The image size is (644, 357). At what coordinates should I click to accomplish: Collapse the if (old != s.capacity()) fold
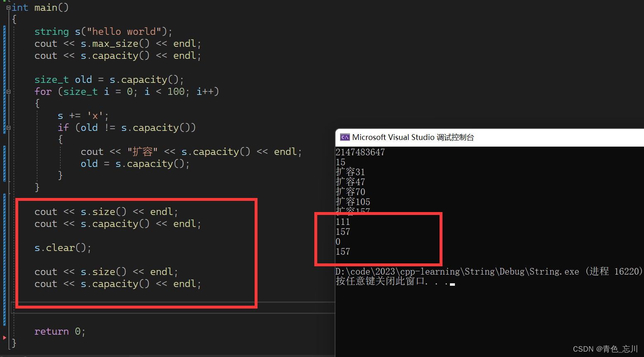click(8, 128)
